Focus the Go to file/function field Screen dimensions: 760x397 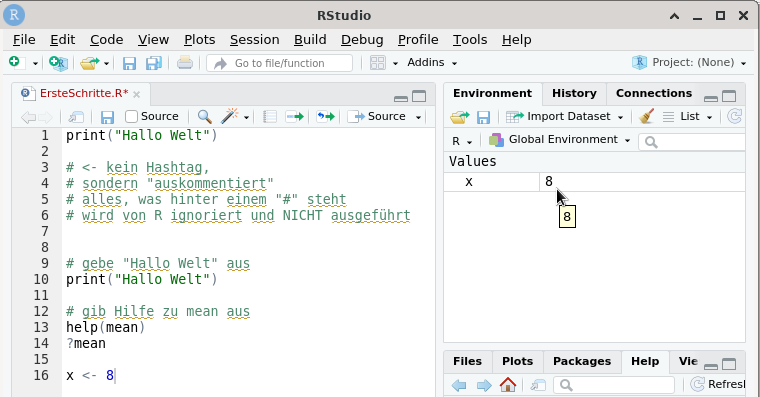click(280, 63)
